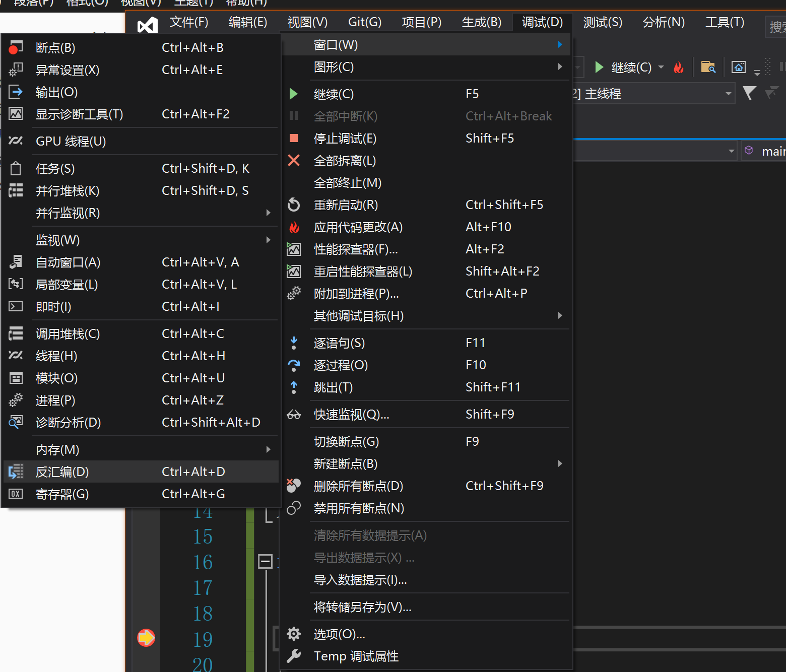Image resolution: width=786 pixels, height=672 pixels.
Task: Open the 生成(B) menu
Action: click(482, 22)
